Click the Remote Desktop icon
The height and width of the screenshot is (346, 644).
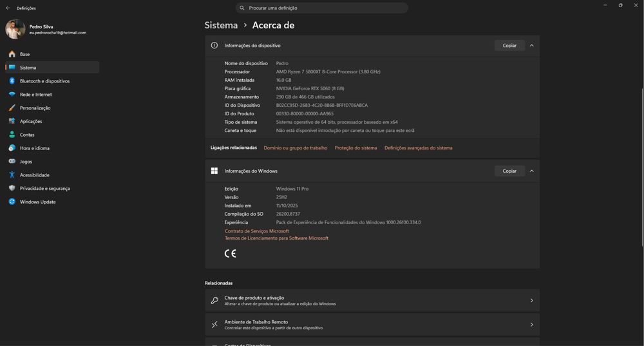[x=214, y=325]
